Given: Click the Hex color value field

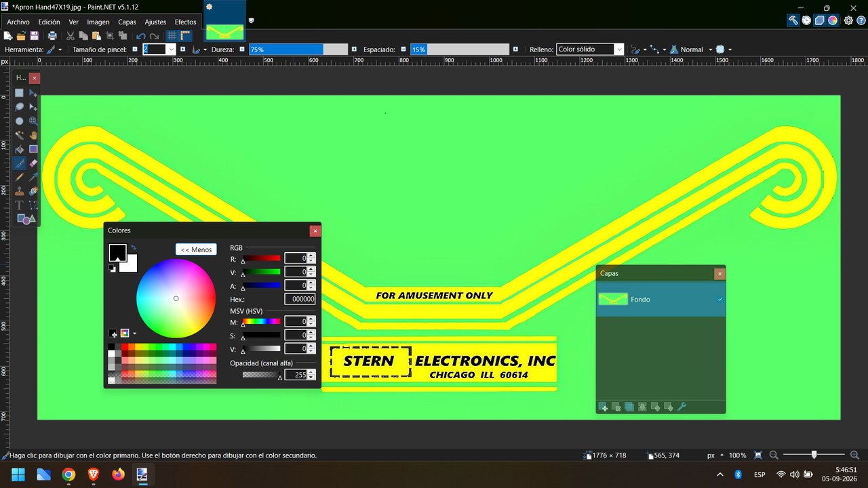Looking at the screenshot, I should click(300, 299).
